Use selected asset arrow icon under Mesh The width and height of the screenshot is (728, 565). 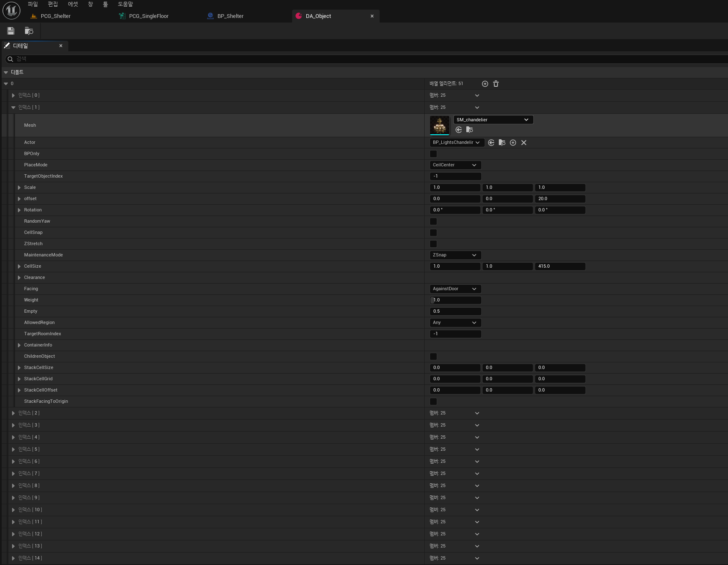tap(459, 130)
